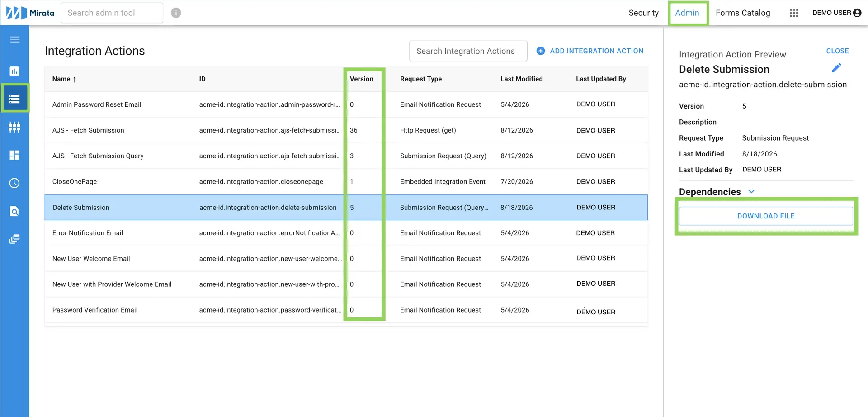Open the Forms Catalog tab

click(743, 13)
